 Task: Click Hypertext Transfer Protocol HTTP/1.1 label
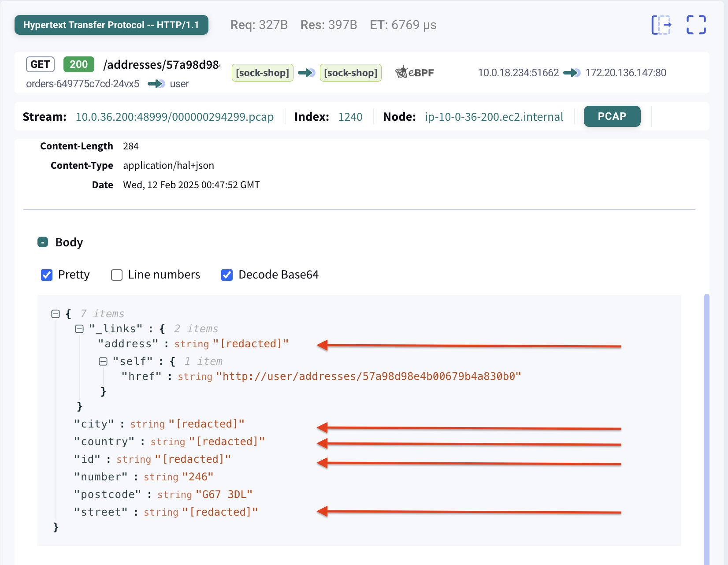tap(111, 25)
